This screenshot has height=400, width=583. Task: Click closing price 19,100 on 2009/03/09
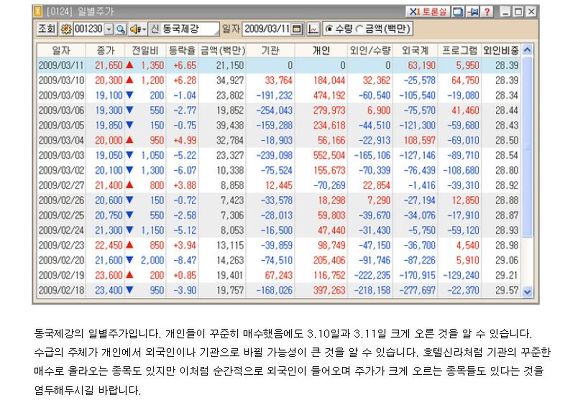109,96
